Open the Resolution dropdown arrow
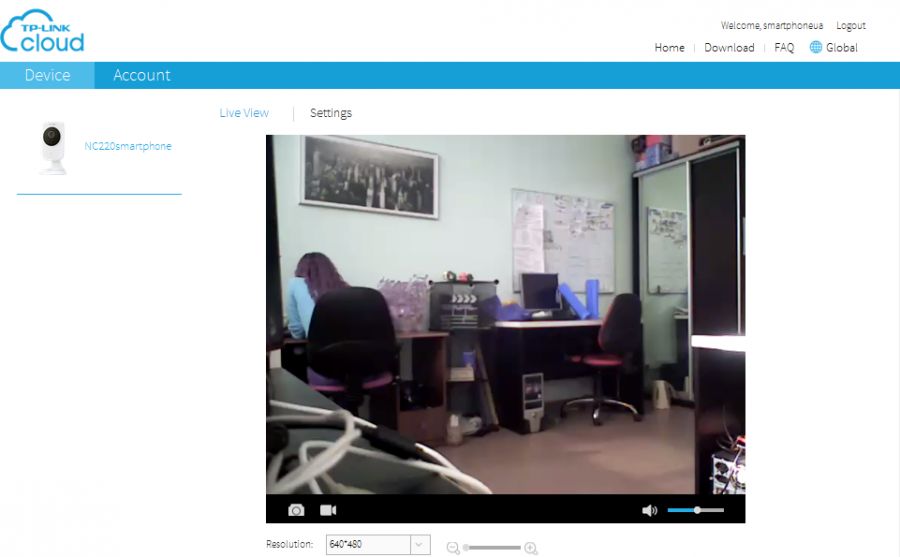The image size is (900, 557). 420,545
